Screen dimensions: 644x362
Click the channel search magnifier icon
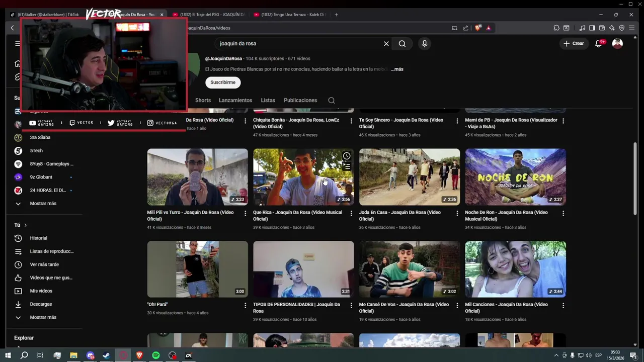pos(332,101)
